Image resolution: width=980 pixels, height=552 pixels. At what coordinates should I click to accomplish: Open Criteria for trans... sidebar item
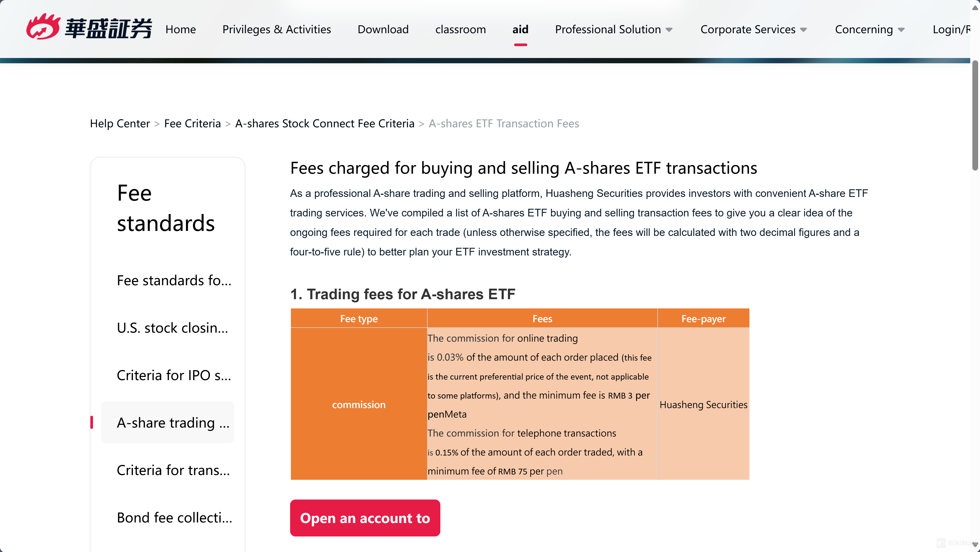pos(173,470)
